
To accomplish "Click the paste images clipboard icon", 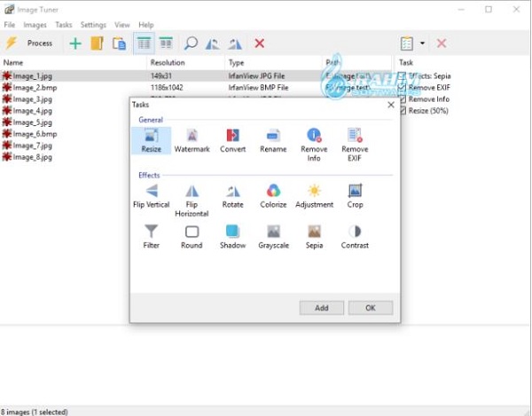I will pyautogui.click(x=119, y=43).
